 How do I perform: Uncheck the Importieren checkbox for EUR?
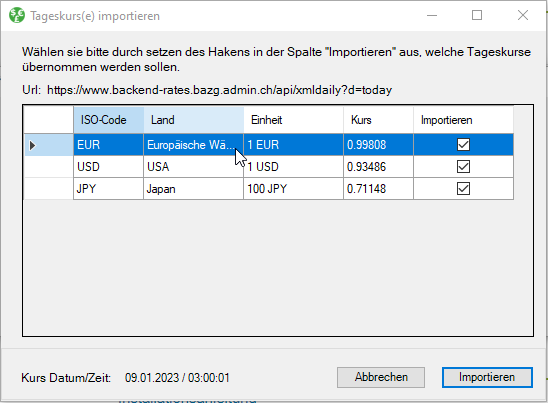click(463, 144)
